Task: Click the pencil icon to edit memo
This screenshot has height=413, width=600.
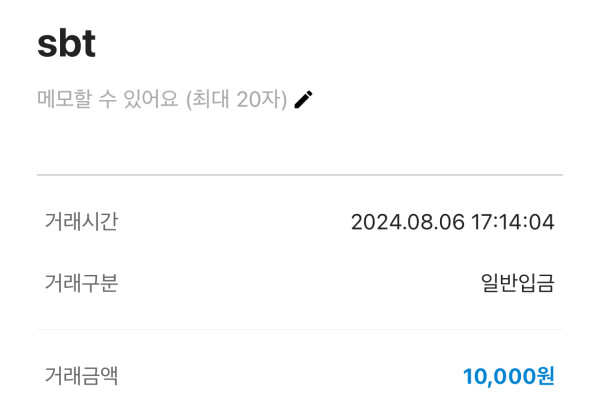Action: pyautogui.click(x=304, y=99)
